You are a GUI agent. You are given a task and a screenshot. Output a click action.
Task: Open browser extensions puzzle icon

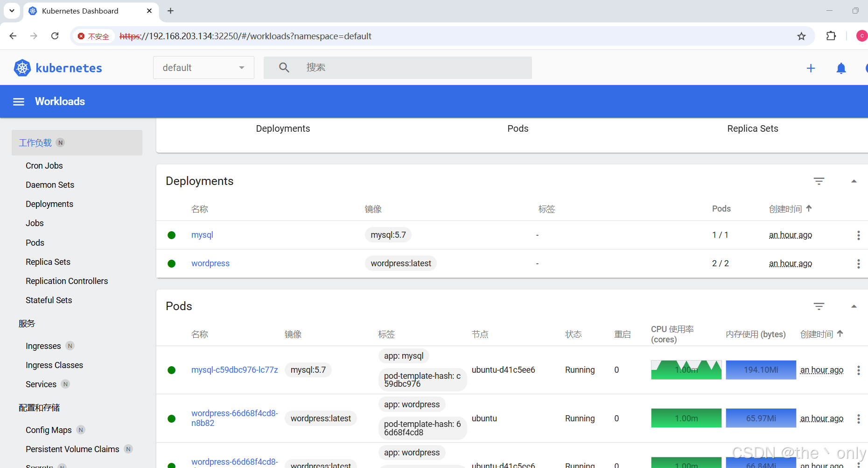pyautogui.click(x=831, y=36)
